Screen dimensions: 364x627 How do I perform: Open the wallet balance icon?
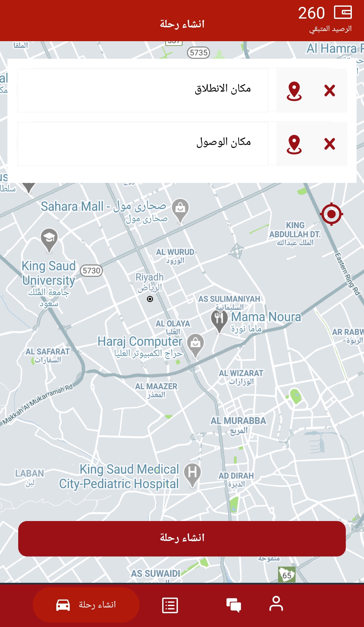click(343, 12)
